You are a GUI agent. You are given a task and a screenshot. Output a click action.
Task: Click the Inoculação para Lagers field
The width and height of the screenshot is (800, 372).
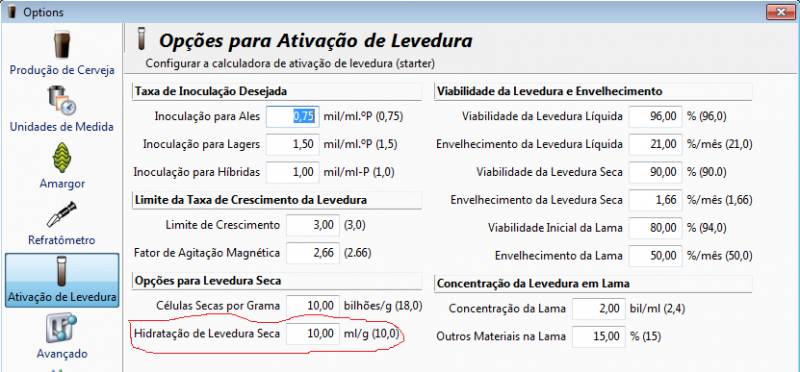(x=293, y=145)
